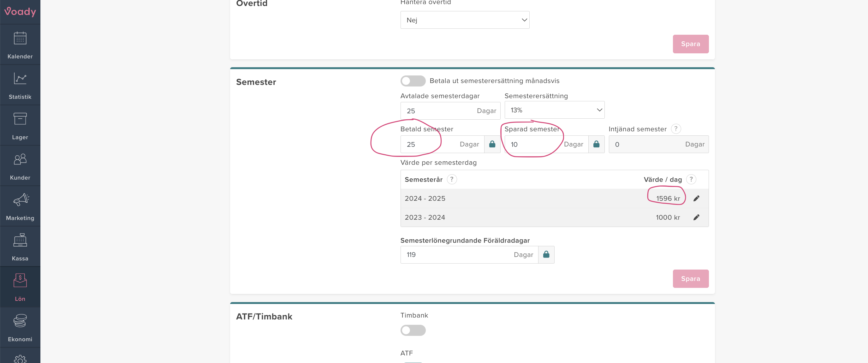Edit value for semester year 2024 - 2025
Image resolution: width=868 pixels, height=363 pixels.
coord(696,199)
